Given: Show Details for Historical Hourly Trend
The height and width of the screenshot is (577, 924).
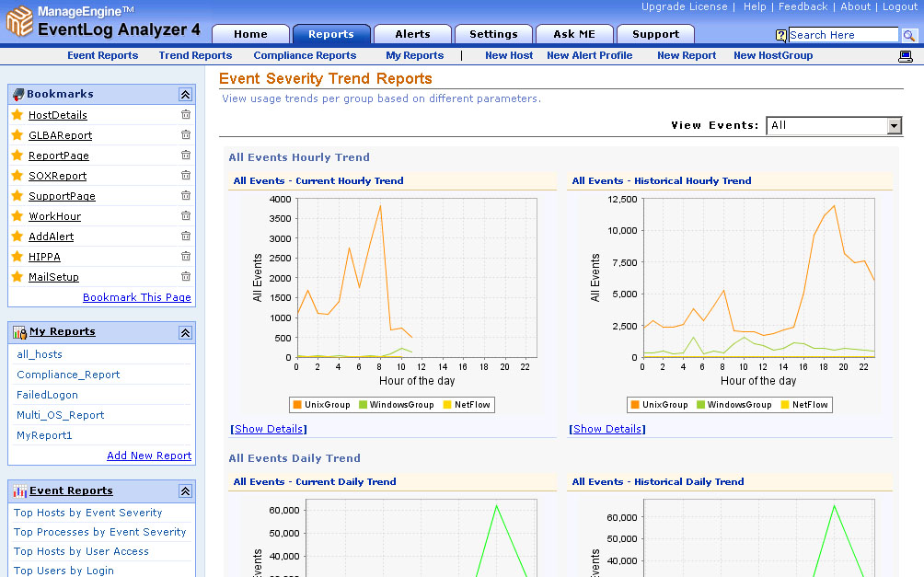Looking at the screenshot, I should [607, 429].
